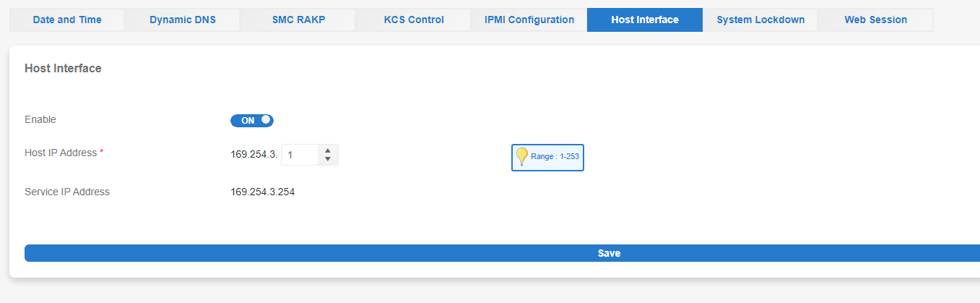Click the Host IP Address label
Screen dimensions: 980x303
coord(64,153)
